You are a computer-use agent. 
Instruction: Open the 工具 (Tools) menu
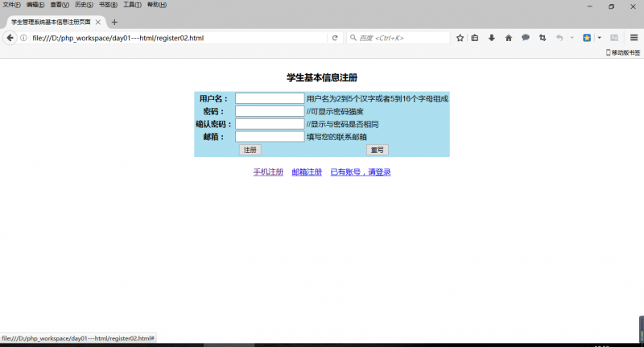(132, 5)
